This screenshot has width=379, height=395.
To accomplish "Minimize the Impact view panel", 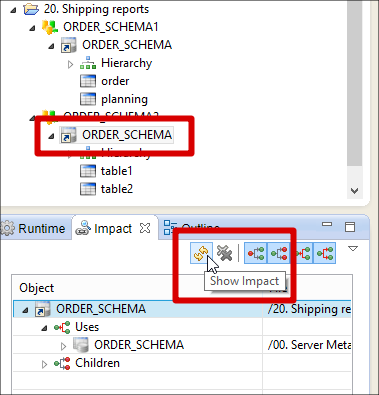I will (x=327, y=224).
